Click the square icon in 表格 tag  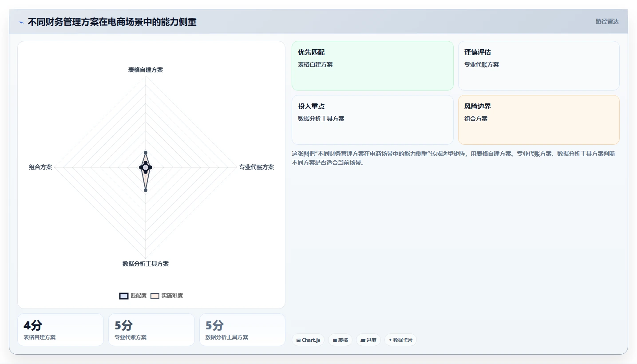coord(335,340)
